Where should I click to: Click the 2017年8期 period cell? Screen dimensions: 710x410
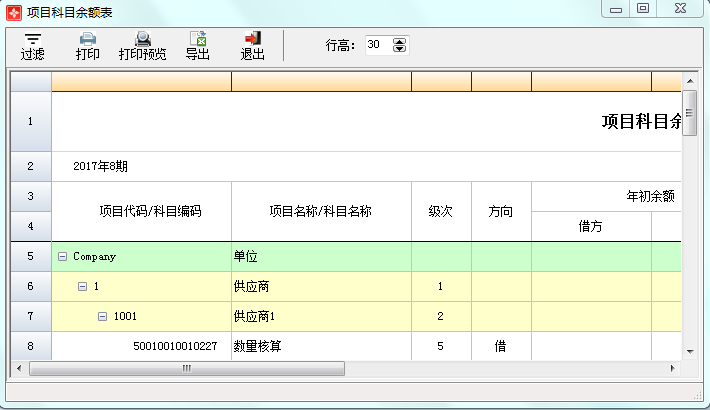(101, 166)
